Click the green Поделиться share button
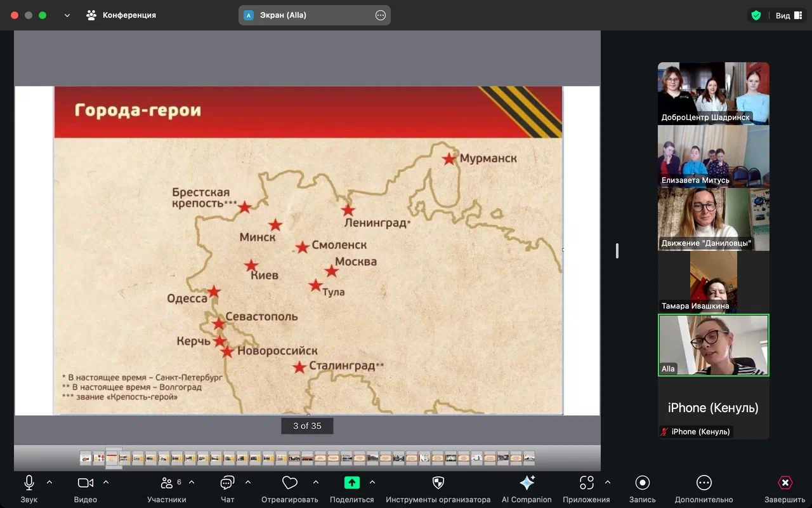 click(x=351, y=483)
